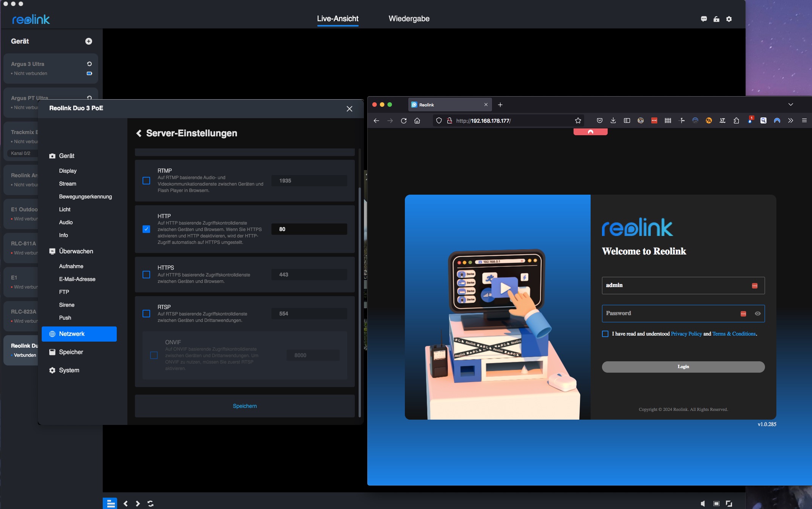
Task: Enable the RTMP checkbox
Action: 146,181
